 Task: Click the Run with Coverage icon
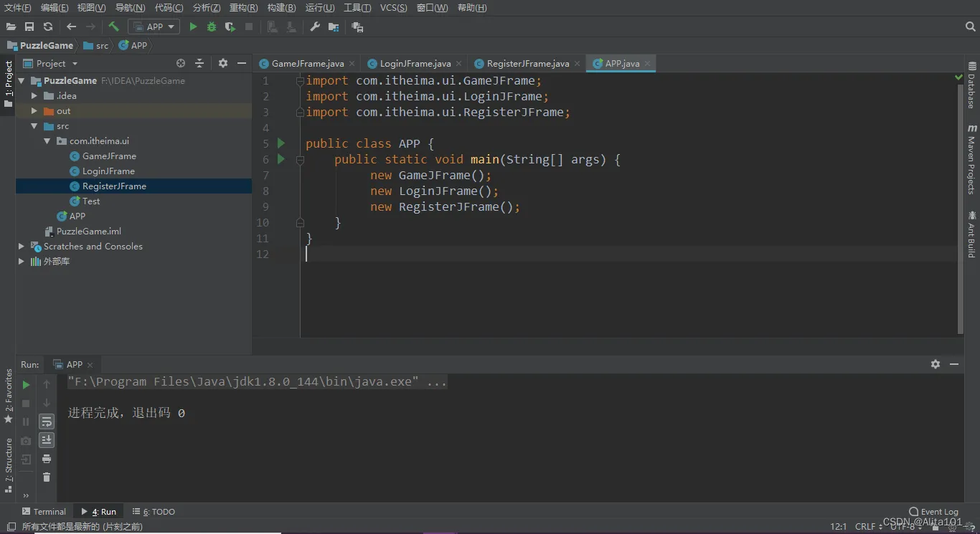tap(230, 27)
